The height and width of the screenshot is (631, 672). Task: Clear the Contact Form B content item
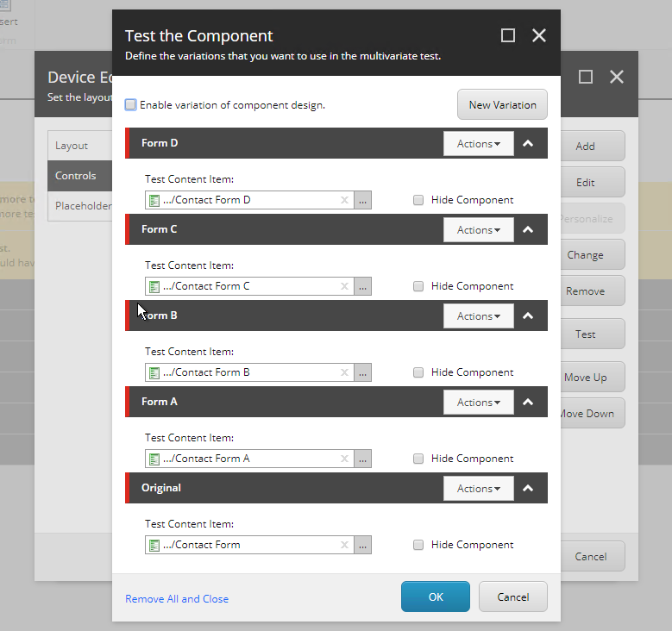tap(344, 372)
